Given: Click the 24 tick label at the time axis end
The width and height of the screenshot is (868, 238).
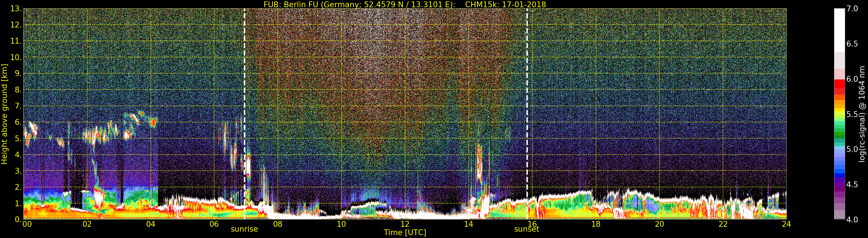Looking at the screenshot, I should click(786, 224).
